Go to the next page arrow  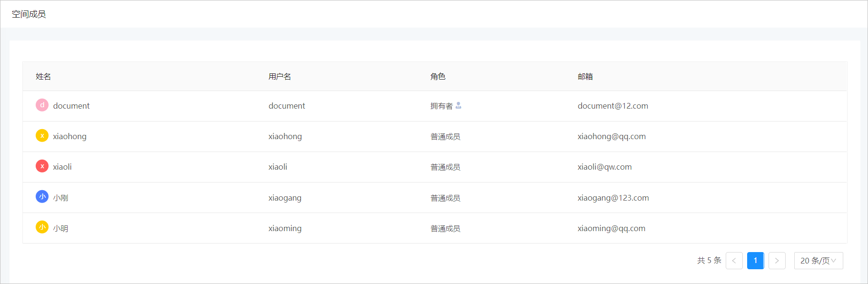click(777, 261)
